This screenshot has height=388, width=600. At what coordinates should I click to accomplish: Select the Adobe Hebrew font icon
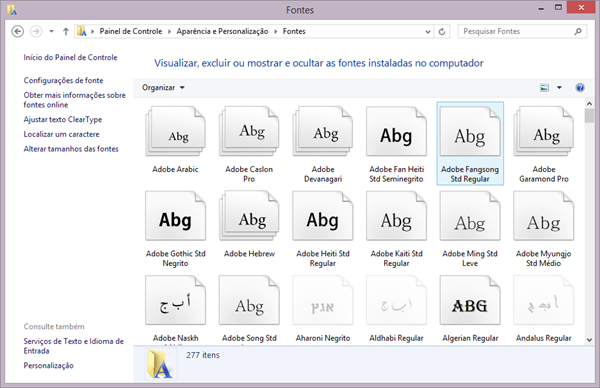tap(249, 216)
